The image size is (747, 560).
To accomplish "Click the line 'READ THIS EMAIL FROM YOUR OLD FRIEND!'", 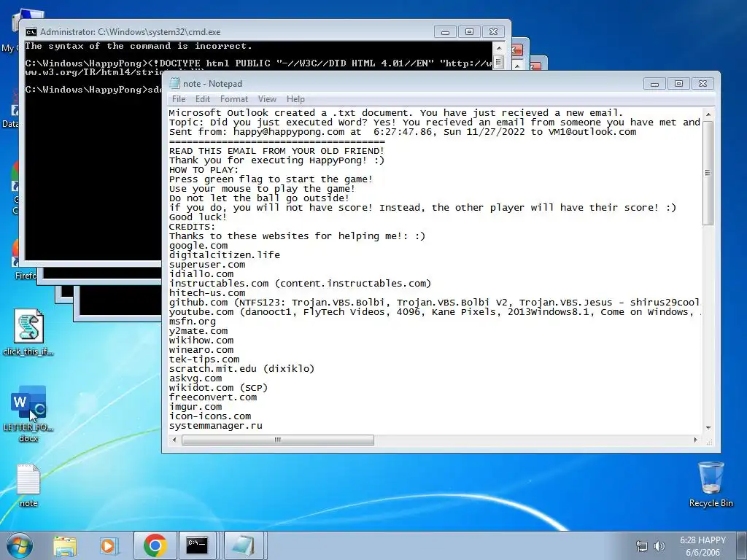I will point(276,151).
